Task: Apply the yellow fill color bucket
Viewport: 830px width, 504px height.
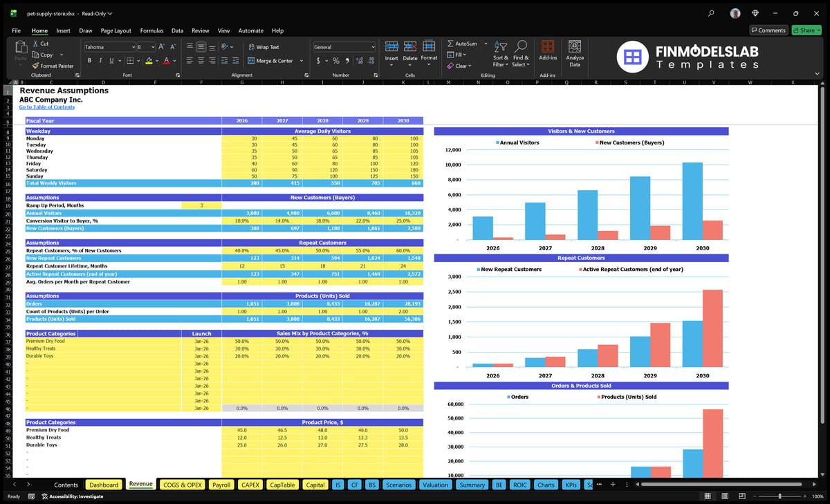Action: coord(149,60)
